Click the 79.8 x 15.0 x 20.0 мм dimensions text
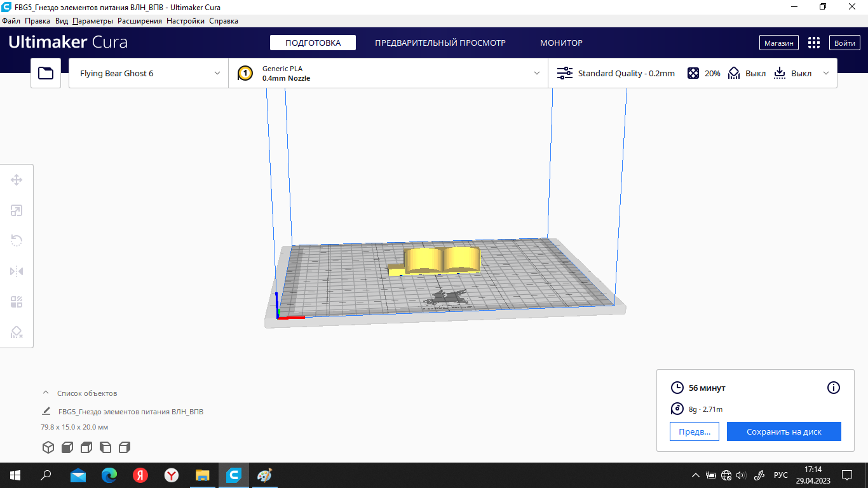Image resolution: width=868 pixels, height=488 pixels. (74, 427)
